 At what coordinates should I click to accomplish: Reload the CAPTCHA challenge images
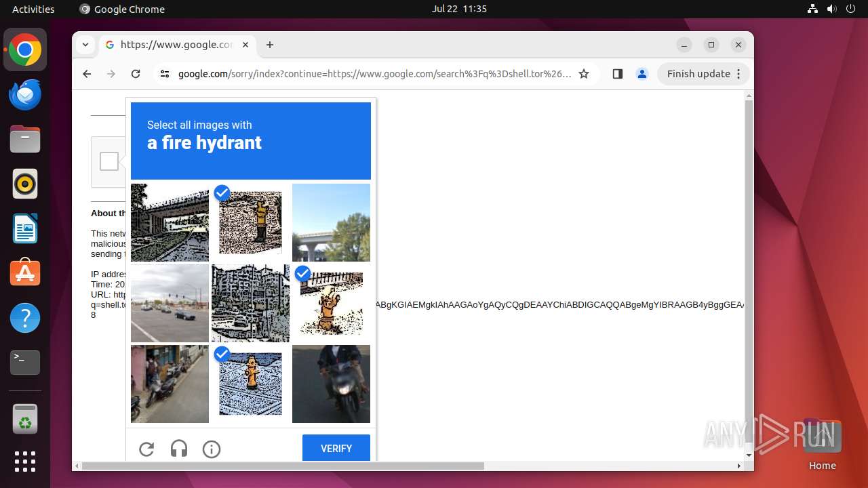pyautogui.click(x=146, y=449)
